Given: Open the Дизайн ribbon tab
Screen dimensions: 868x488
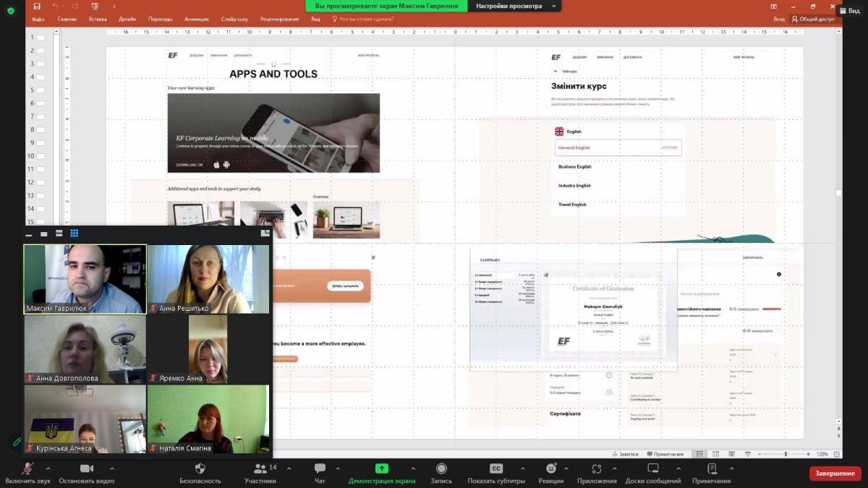Looking at the screenshot, I should click(x=127, y=19).
